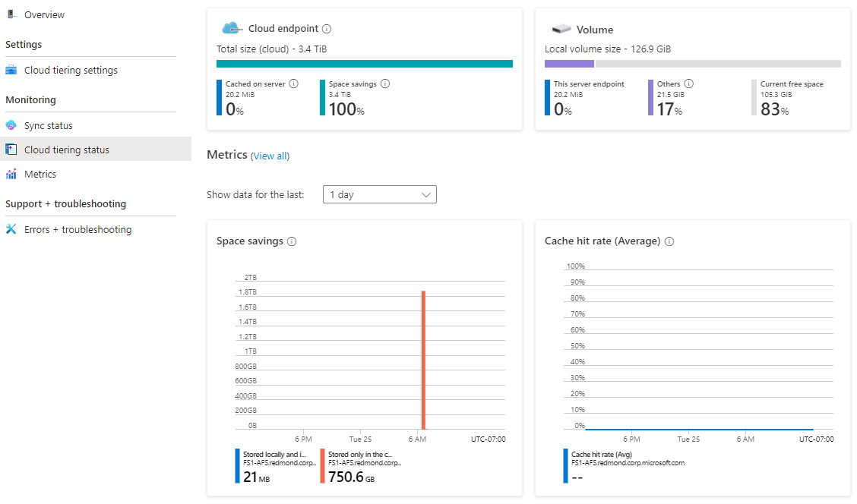857x504 pixels.
Task: Click the teal cloud total size bar
Action: (365, 64)
